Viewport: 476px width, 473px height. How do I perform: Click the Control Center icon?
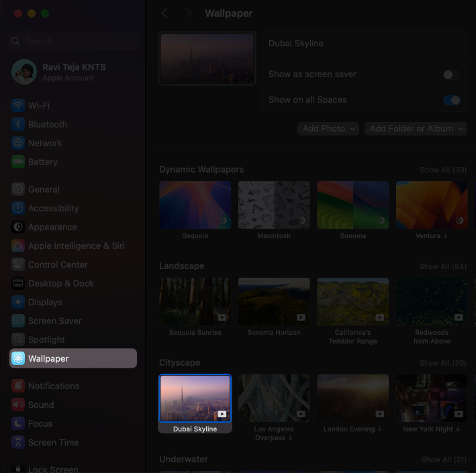[18, 264]
